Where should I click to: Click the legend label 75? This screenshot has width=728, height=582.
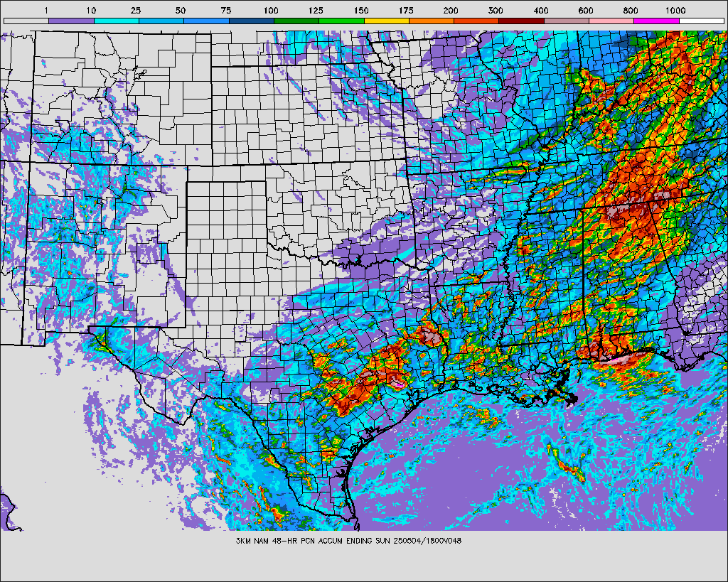225,10
